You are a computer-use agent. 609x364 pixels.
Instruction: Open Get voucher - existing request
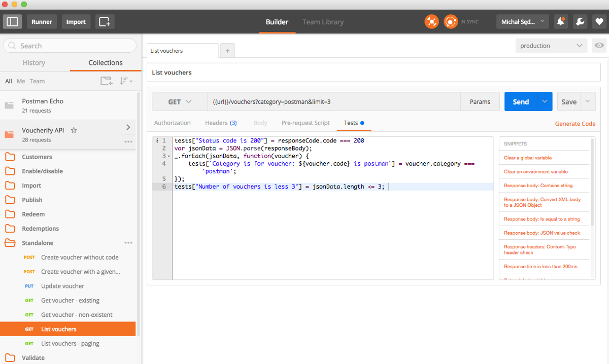click(x=68, y=300)
